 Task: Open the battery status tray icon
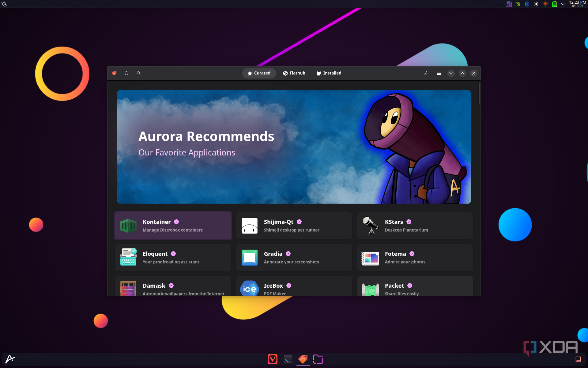(x=555, y=4)
